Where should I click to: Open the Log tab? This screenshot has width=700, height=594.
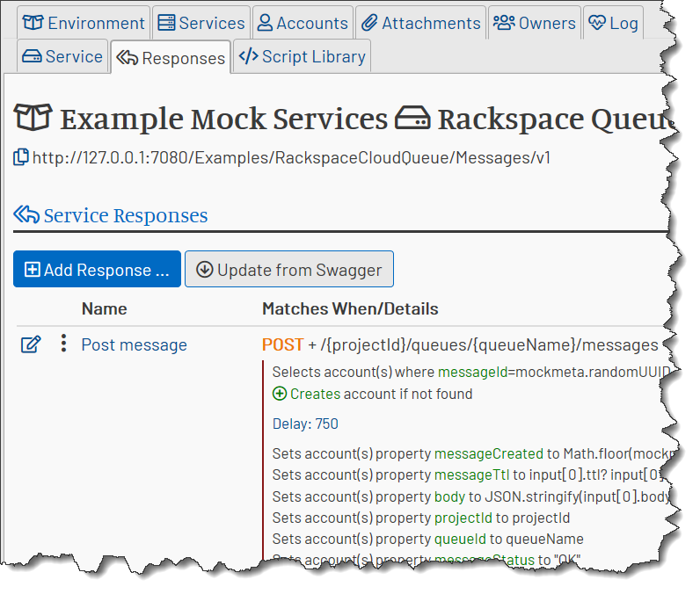[614, 23]
